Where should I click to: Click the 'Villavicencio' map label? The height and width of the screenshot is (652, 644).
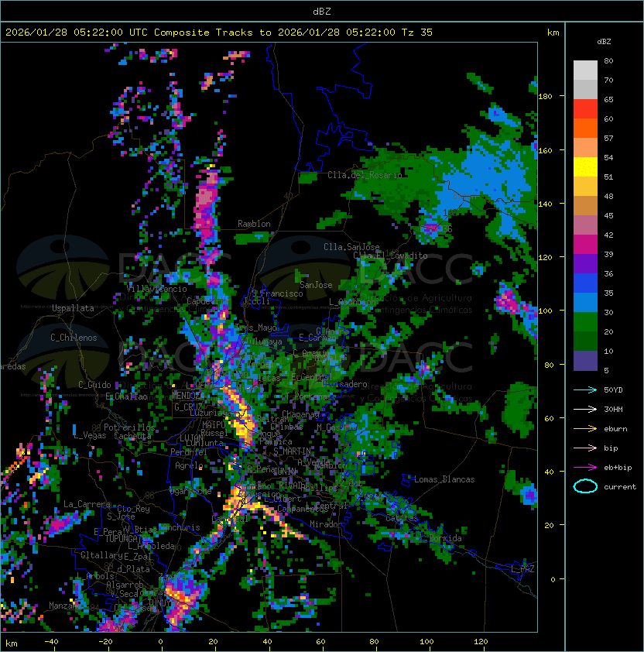pyautogui.click(x=156, y=289)
